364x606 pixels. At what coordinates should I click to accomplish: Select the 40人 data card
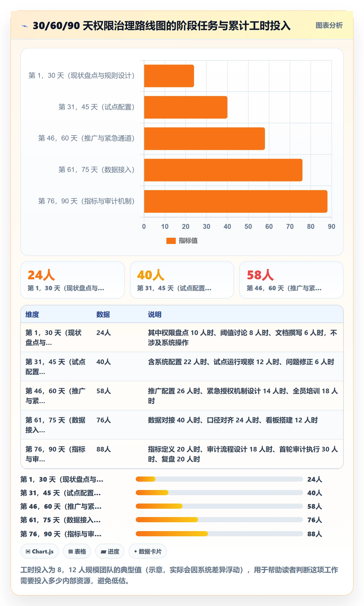pyautogui.click(x=182, y=280)
